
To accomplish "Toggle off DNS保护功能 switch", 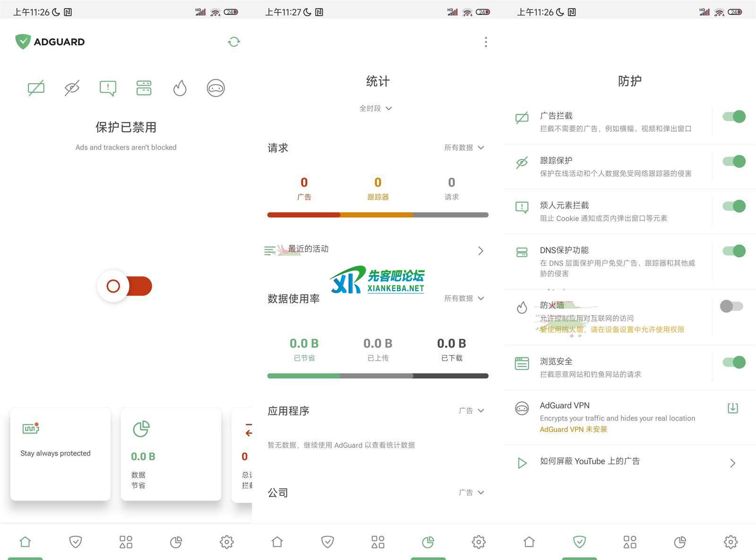I will 733,251.
